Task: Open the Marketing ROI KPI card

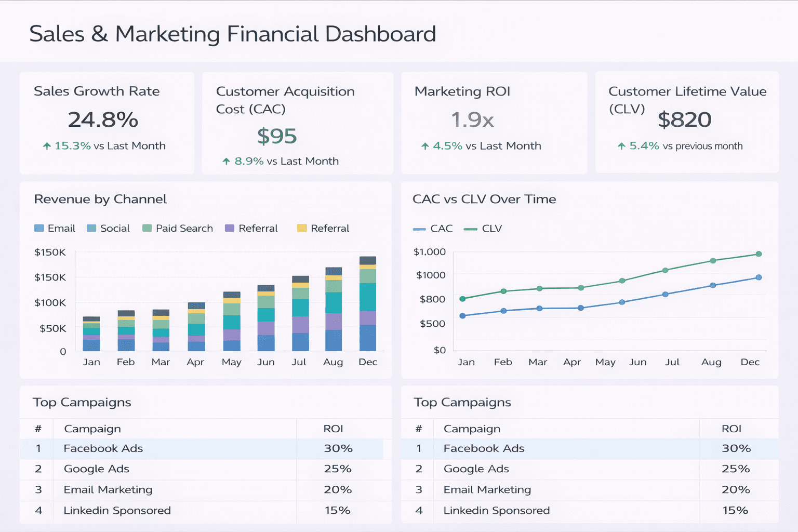Action: point(494,123)
